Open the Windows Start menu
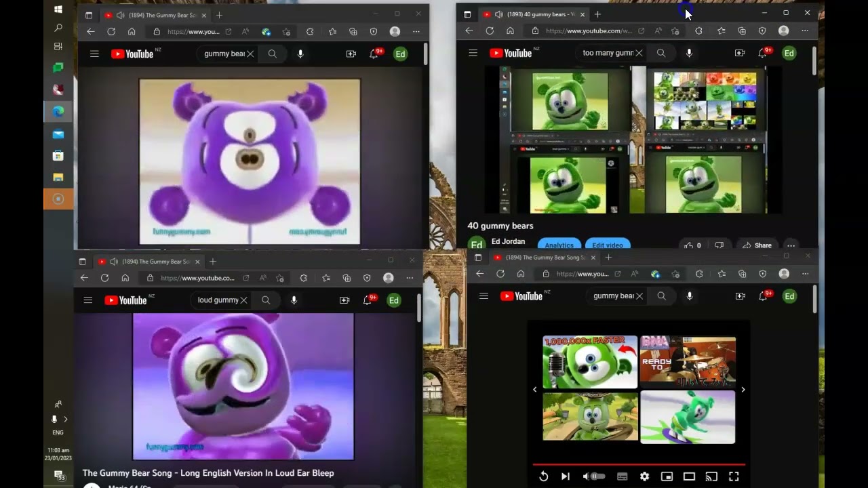 tap(58, 9)
